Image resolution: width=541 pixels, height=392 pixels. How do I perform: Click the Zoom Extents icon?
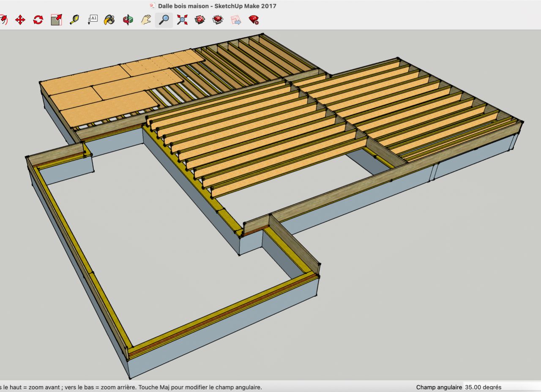(x=182, y=20)
